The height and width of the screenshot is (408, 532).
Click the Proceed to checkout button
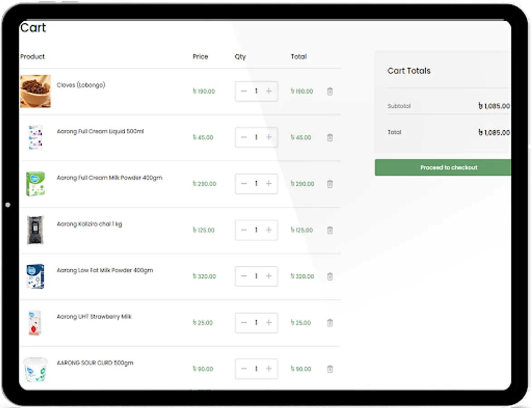click(x=443, y=167)
